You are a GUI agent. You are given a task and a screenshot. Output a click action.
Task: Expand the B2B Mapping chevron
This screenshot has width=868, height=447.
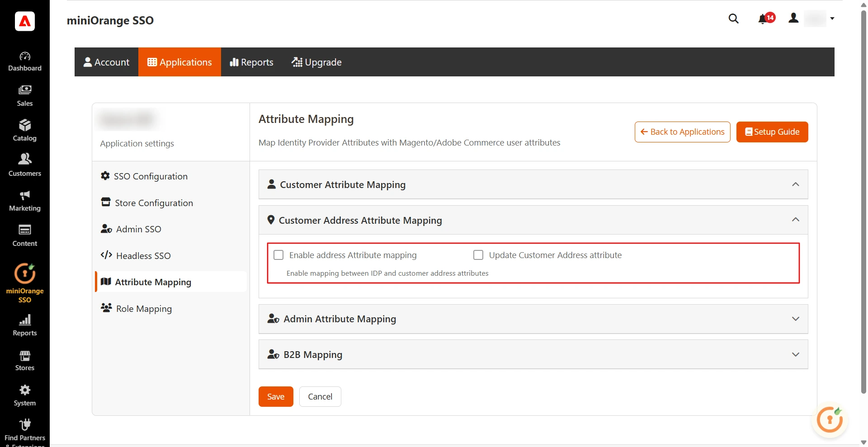click(x=796, y=354)
